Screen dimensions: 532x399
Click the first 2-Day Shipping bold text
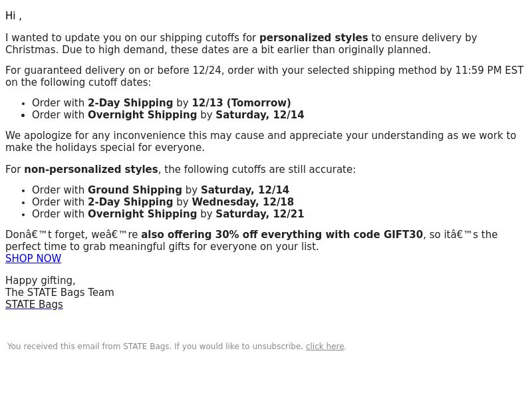coord(130,103)
